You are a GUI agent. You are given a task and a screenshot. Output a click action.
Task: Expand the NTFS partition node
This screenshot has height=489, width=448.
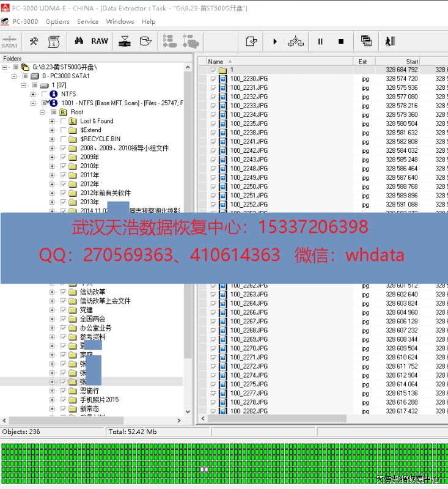point(33,94)
